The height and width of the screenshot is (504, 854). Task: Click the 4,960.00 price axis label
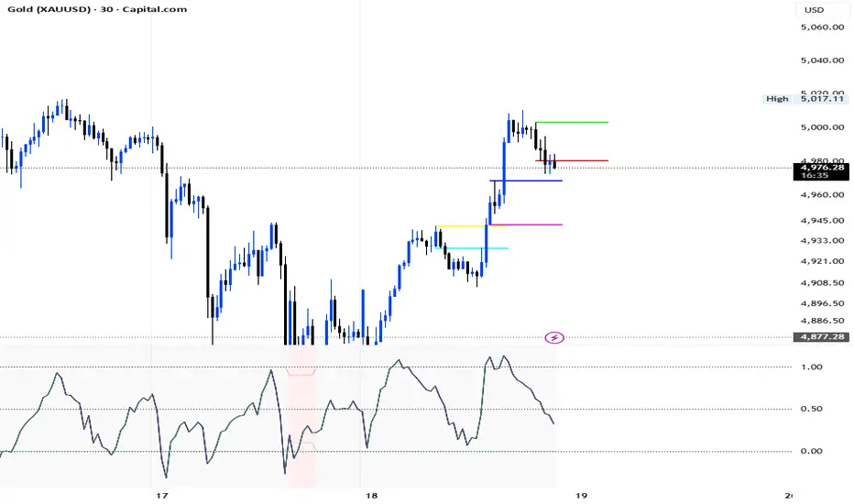coord(822,194)
